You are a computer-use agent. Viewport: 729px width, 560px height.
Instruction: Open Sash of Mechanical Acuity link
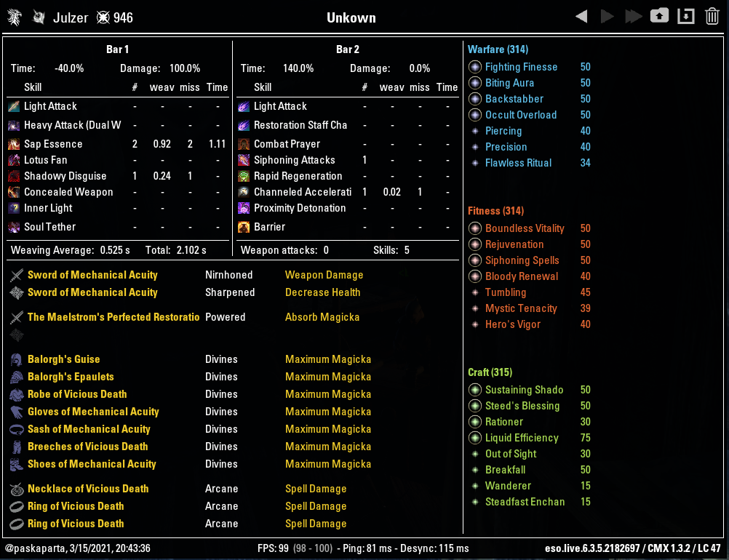tap(89, 429)
